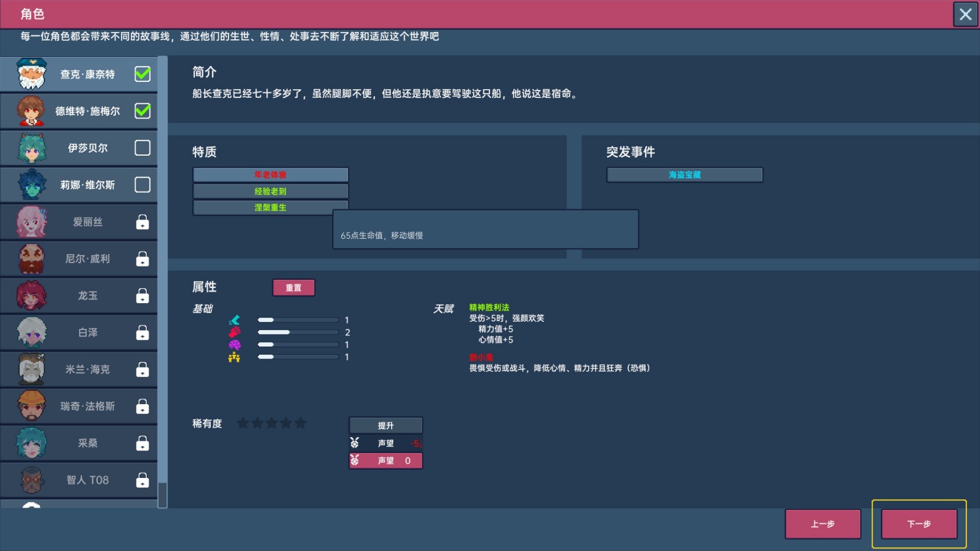Click the character list scrollbar

(x=163, y=281)
